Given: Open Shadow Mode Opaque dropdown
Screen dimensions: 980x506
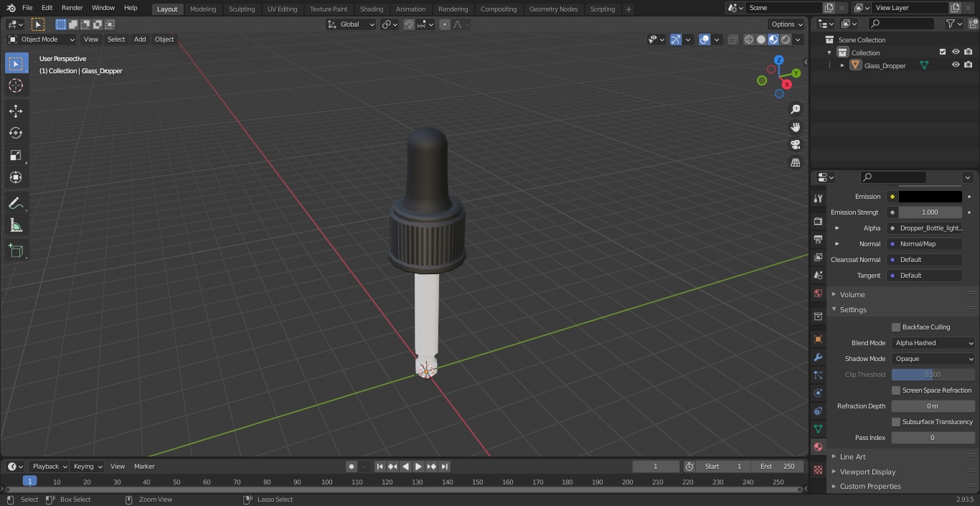Looking at the screenshot, I should click(933, 359).
